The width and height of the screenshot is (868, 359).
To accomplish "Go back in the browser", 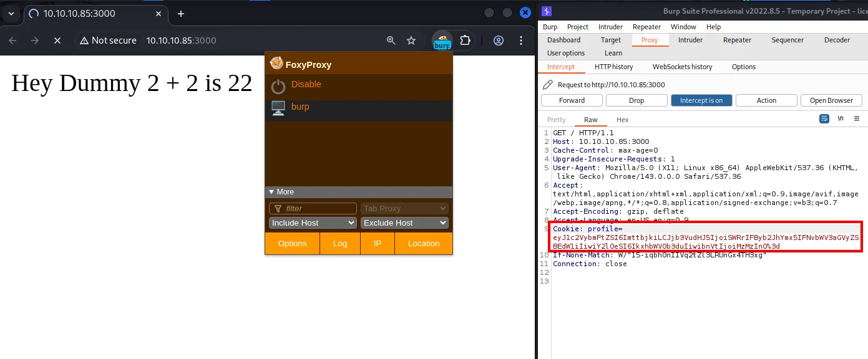I will click(x=12, y=41).
